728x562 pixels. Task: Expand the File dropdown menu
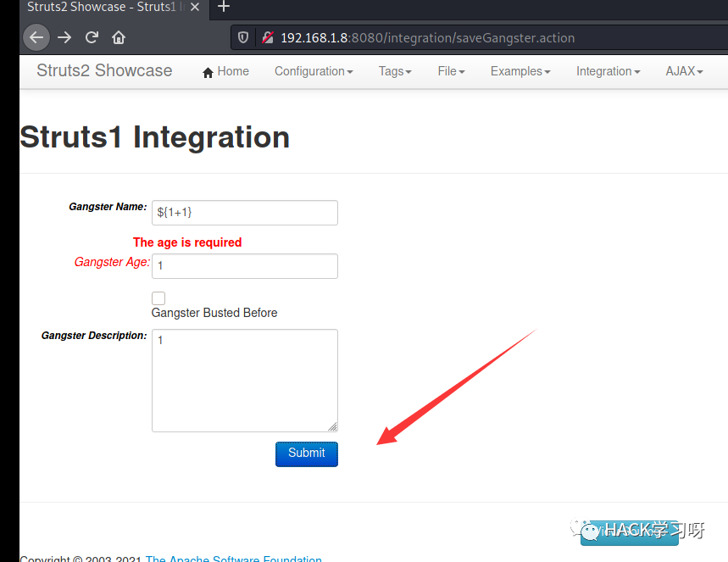tap(451, 71)
